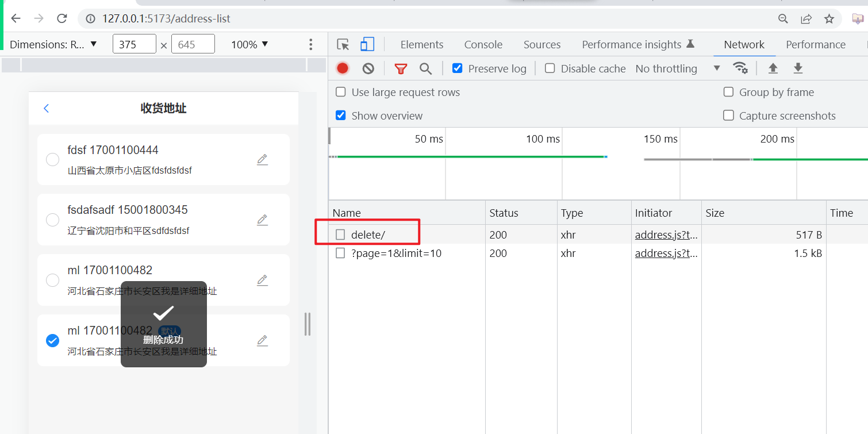
Task: Open the Dimensions device dropdown
Action: [x=53, y=44]
